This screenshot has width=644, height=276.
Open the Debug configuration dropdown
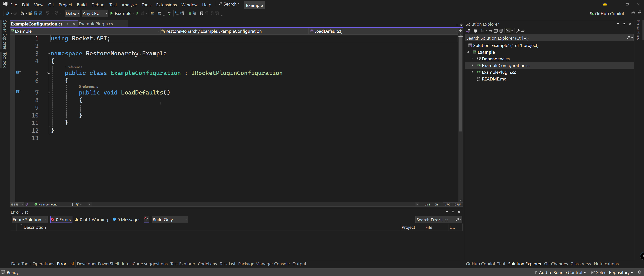(x=72, y=13)
